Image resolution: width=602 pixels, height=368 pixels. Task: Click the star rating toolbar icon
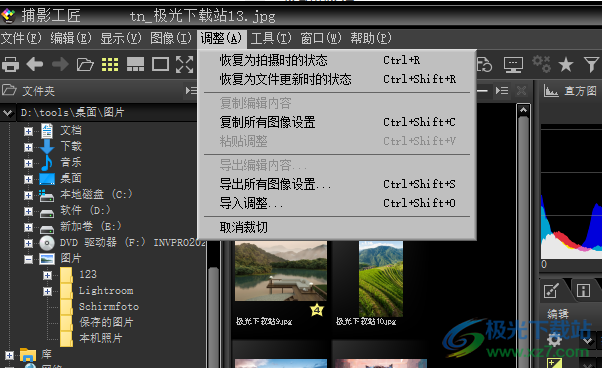566,64
